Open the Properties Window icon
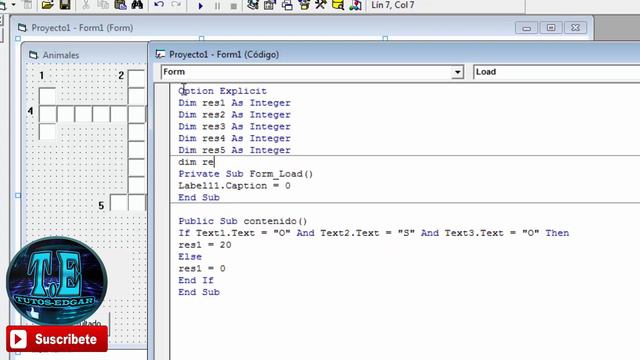This screenshot has height=360, width=640. [x=269, y=5]
